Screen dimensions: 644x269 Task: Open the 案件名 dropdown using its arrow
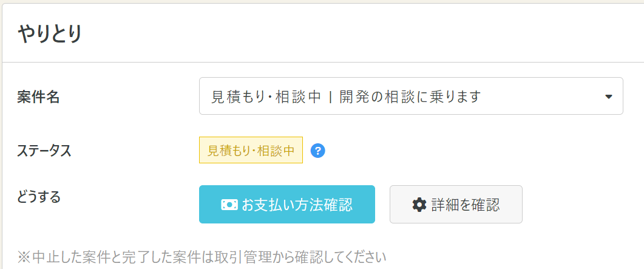609,97
